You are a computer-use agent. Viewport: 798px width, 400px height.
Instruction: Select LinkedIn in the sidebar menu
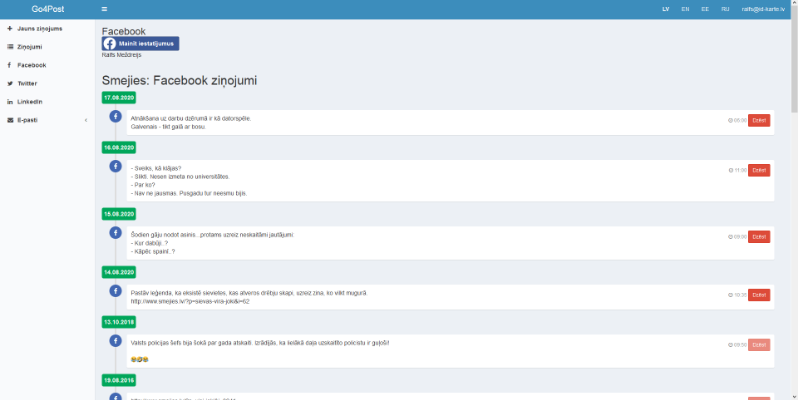[x=47, y=102]
